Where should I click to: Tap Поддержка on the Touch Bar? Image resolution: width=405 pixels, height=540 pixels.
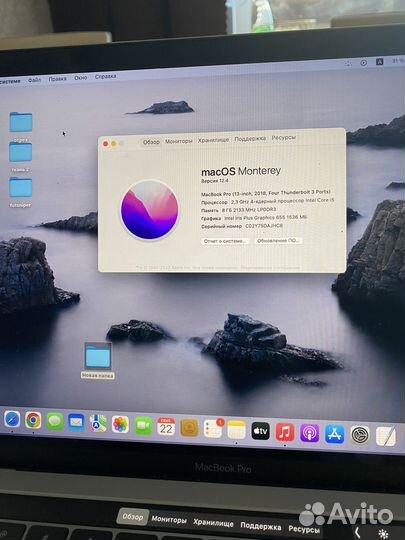point(261,526)
